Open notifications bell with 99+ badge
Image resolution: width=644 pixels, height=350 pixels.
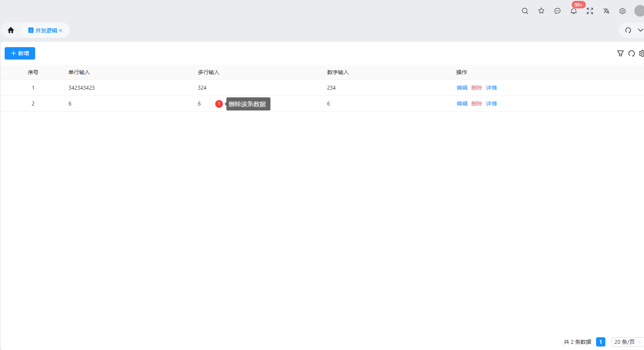coord(574,11)
